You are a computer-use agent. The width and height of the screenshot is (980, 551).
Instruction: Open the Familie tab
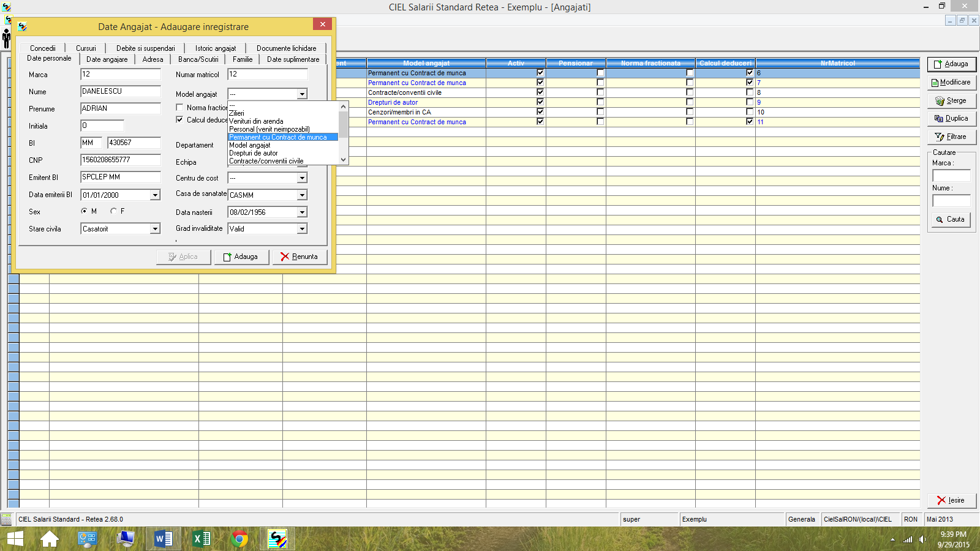click(x=243, y=59)
